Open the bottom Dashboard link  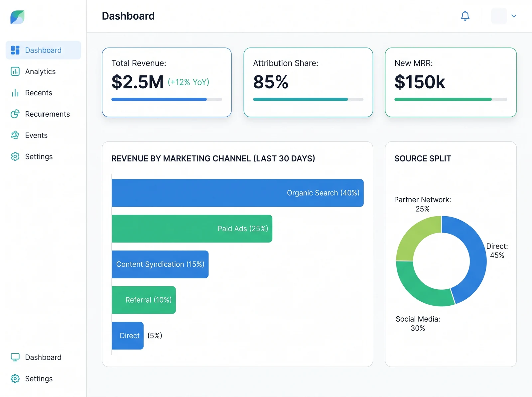point(43,357)
